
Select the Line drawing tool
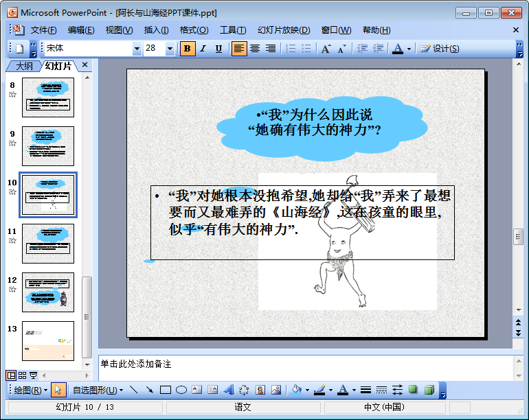click(x=134, y=390)
